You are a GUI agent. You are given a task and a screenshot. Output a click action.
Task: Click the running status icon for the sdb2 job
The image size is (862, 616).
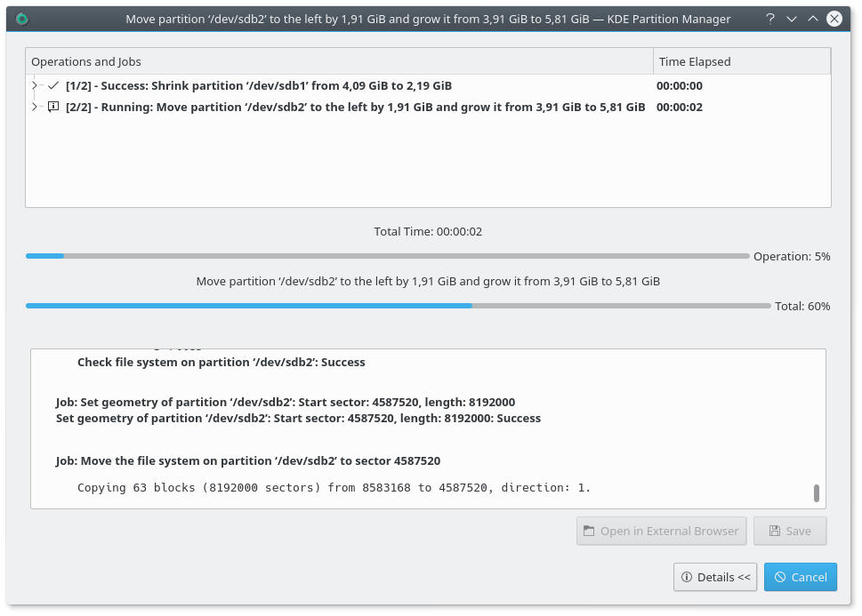coord(53,108)
